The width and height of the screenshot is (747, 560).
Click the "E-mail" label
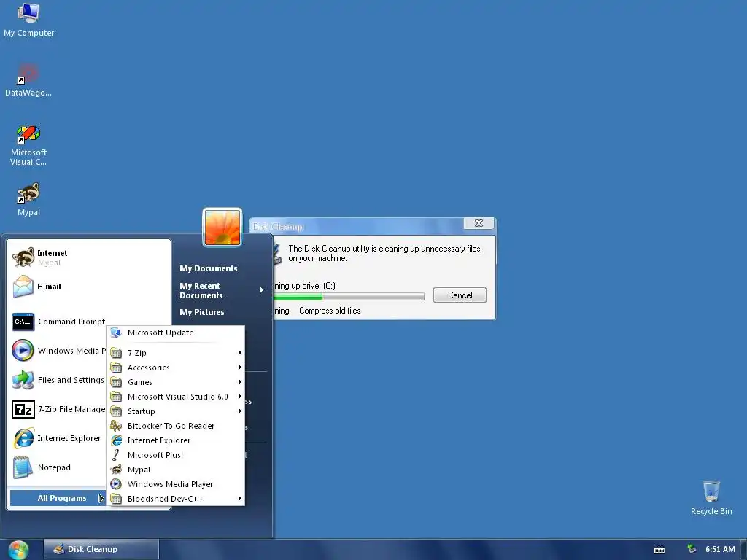[49, 287]
